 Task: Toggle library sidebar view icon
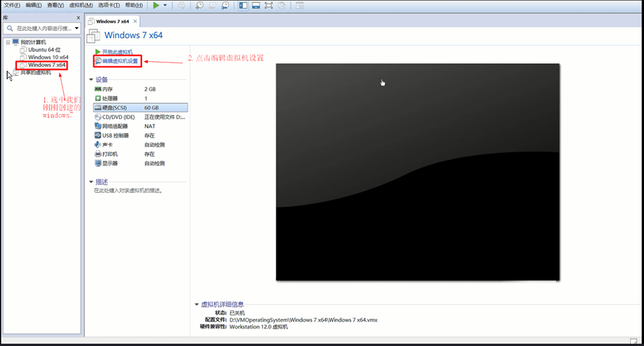pos(243,5)
